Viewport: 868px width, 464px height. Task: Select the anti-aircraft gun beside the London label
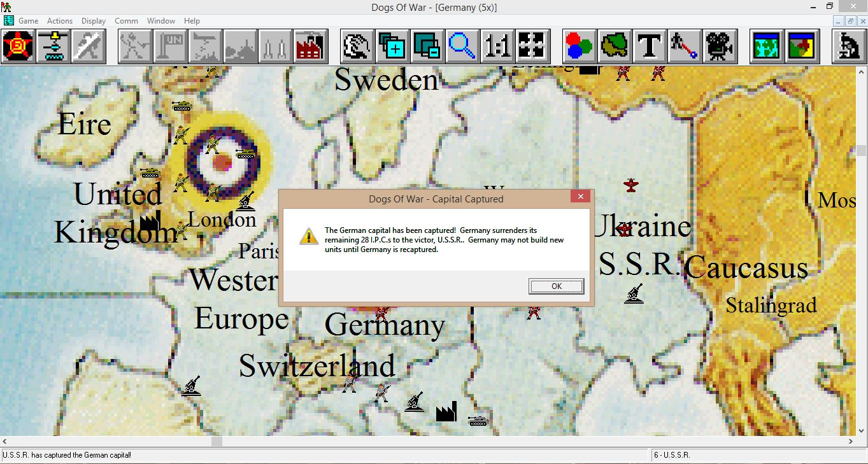(245, 201)
